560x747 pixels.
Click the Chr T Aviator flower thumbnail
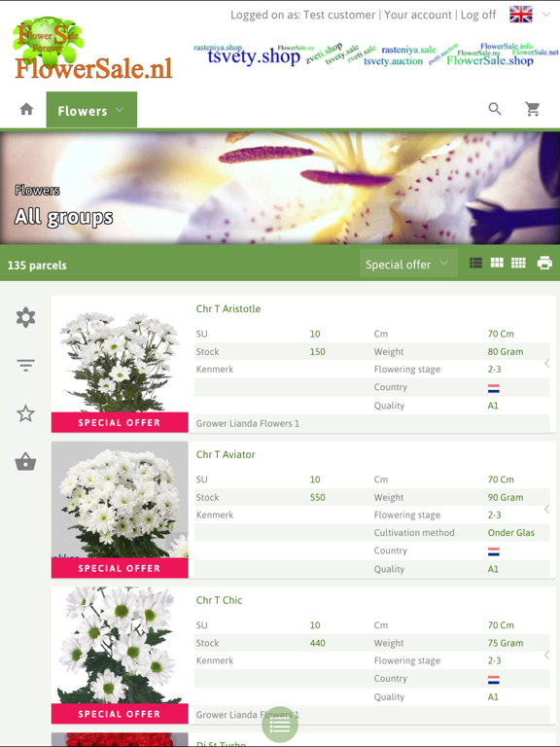[120, 500]
